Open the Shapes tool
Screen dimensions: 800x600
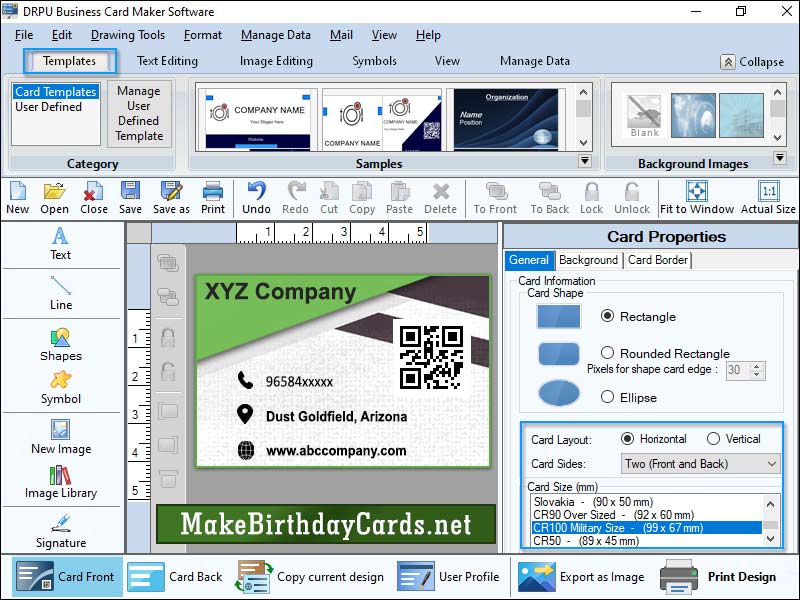[x=60, y=348]
